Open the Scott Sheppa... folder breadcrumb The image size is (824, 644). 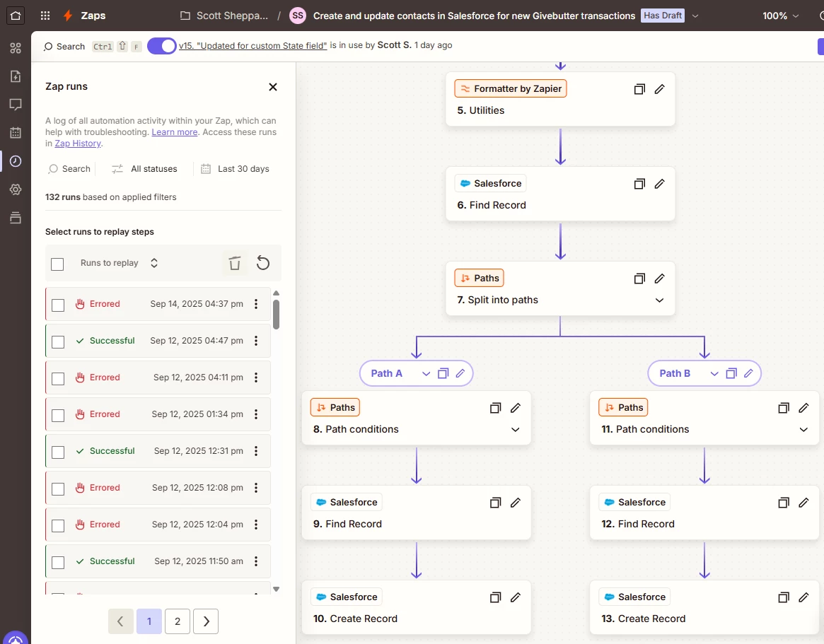224,16
